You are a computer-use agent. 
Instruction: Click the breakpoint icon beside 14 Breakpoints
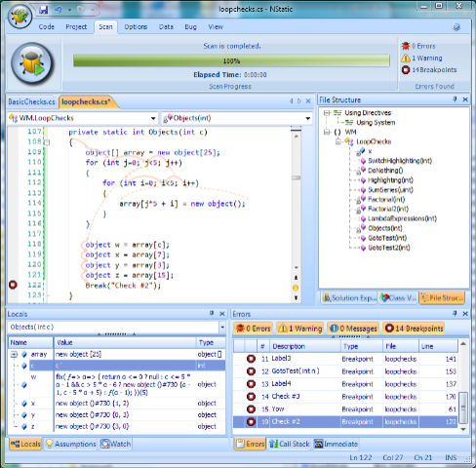tap(406, 69)
